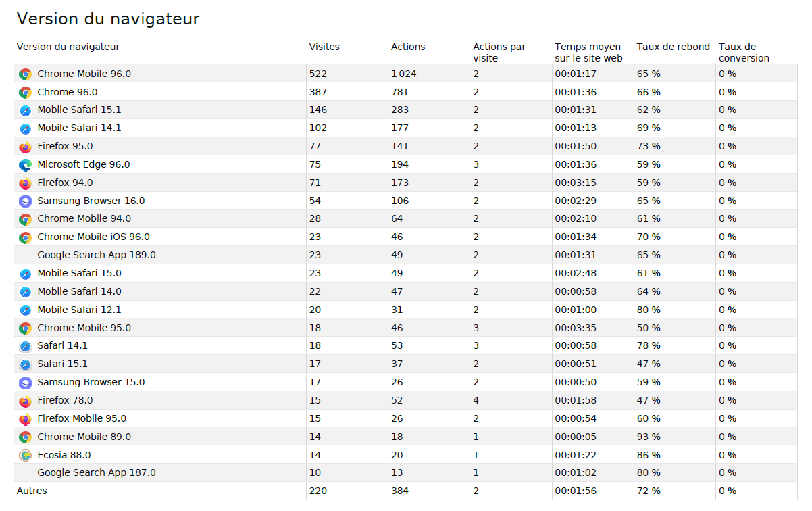Viewport: 812px width, 511px height.
Task: Click the Samsung Browser 15.0 icon
Action: click(x=26, y=383)
